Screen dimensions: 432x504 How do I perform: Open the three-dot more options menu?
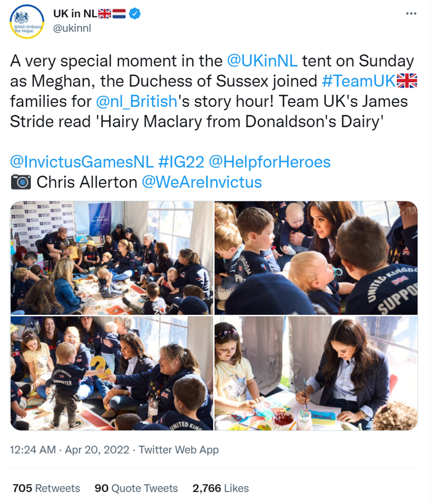pos(411,14)
